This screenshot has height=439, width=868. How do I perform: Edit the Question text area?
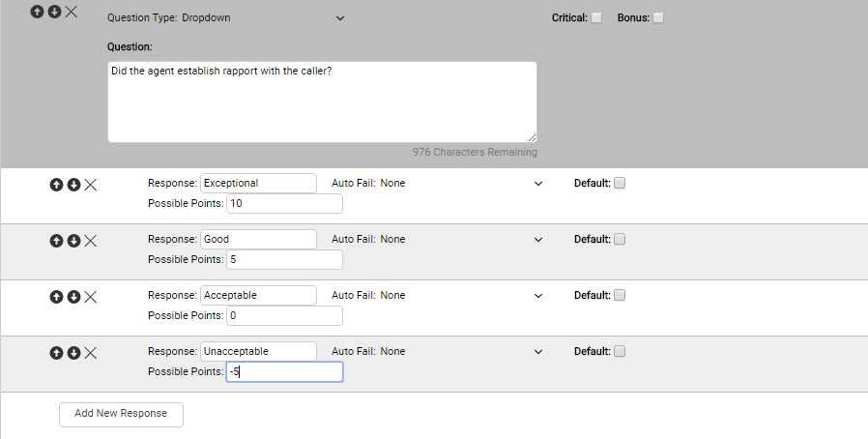322,102
